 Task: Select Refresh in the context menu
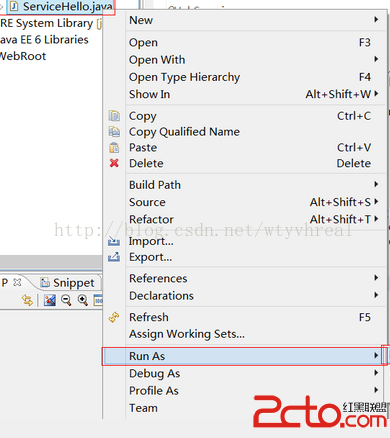pyautogui.click(x=244, y=317)
